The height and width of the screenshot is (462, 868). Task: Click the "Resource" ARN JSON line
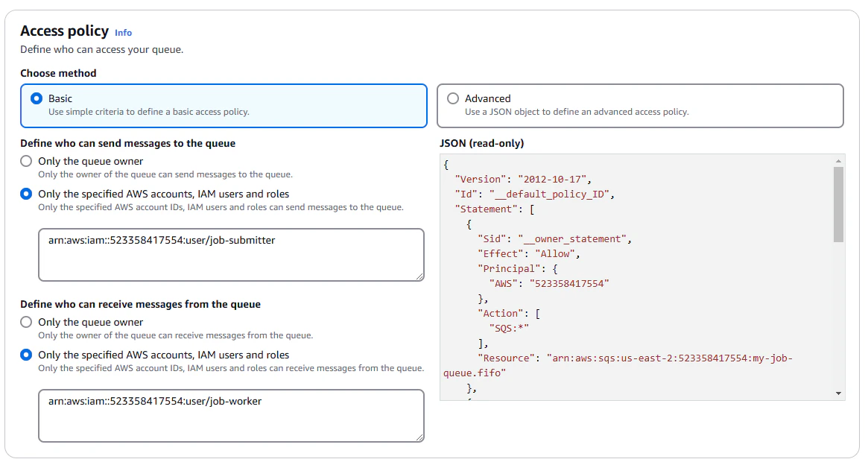[635, 358]
